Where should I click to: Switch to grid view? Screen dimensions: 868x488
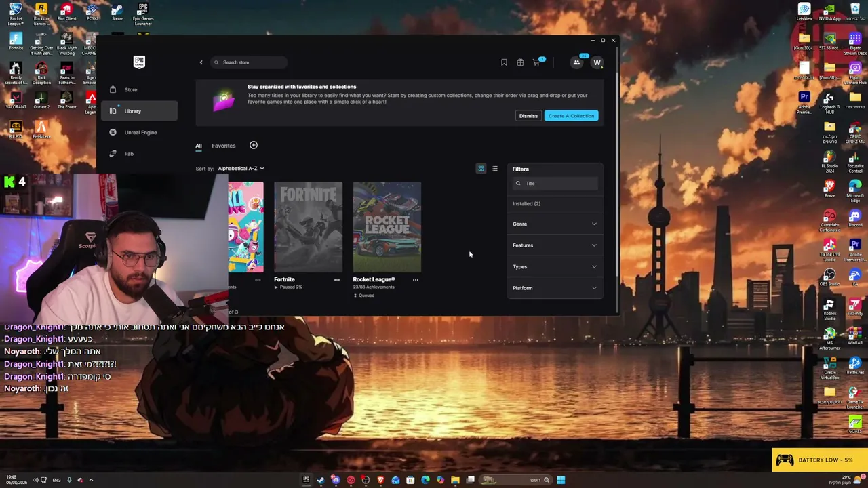[481, 169]
